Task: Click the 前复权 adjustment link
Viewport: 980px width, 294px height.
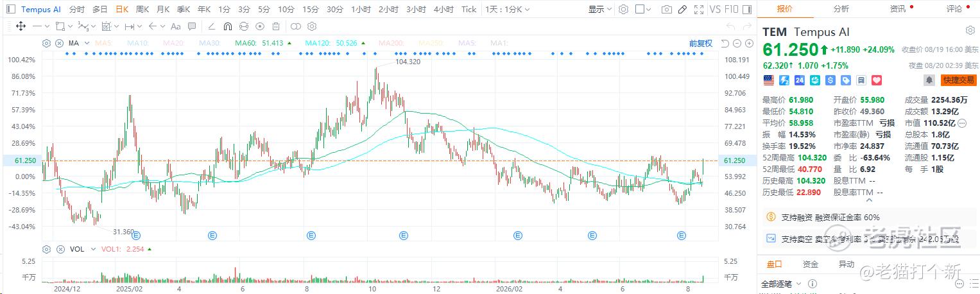Action: point(701,43)
